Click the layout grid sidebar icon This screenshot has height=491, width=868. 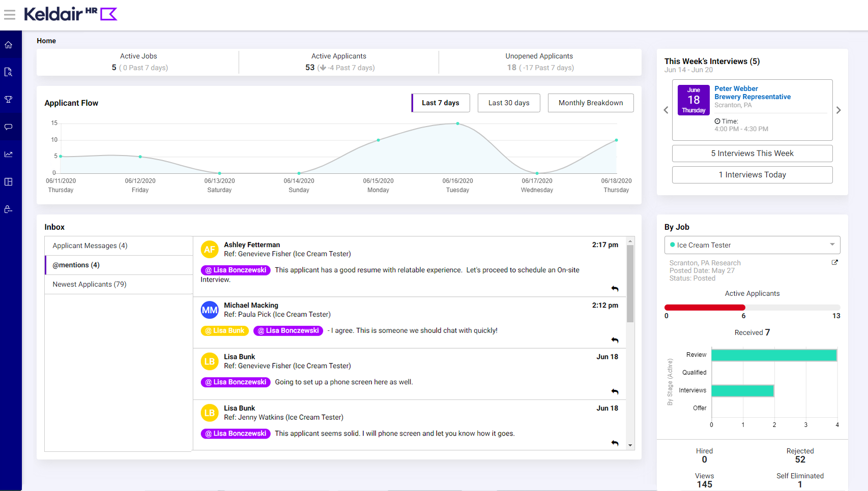tap(9, 182)
